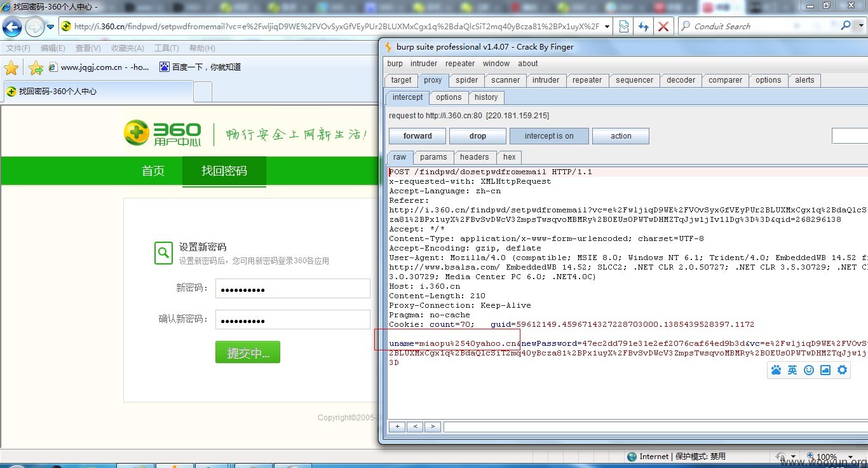Open the intruder menu in Burp menu bar
868x468 pixels.
click(x=424, y=64)
